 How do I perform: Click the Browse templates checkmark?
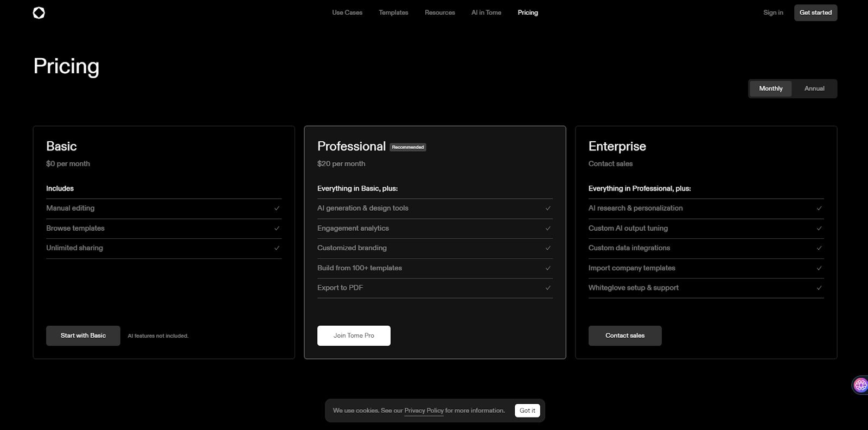pos(277,229)
